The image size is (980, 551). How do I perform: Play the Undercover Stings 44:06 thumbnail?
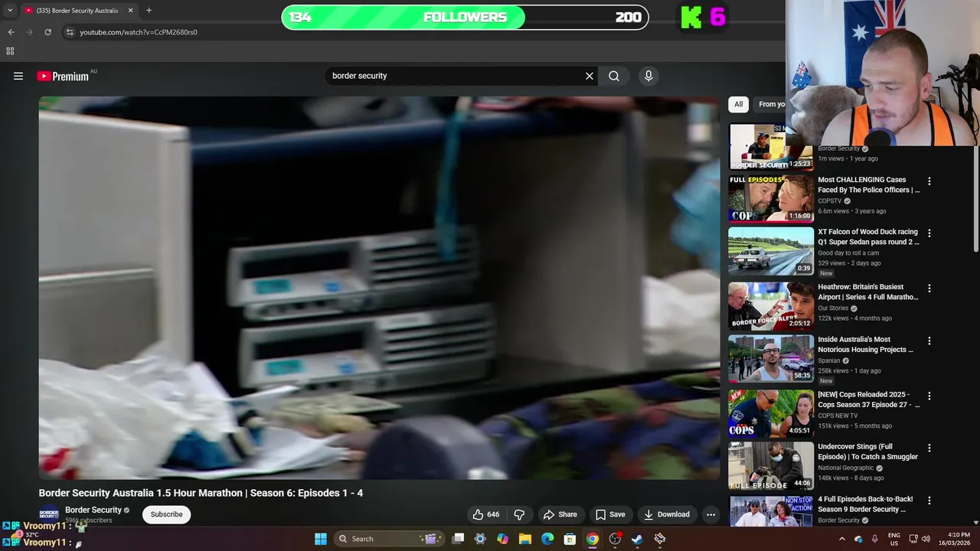tap(771, 465)
